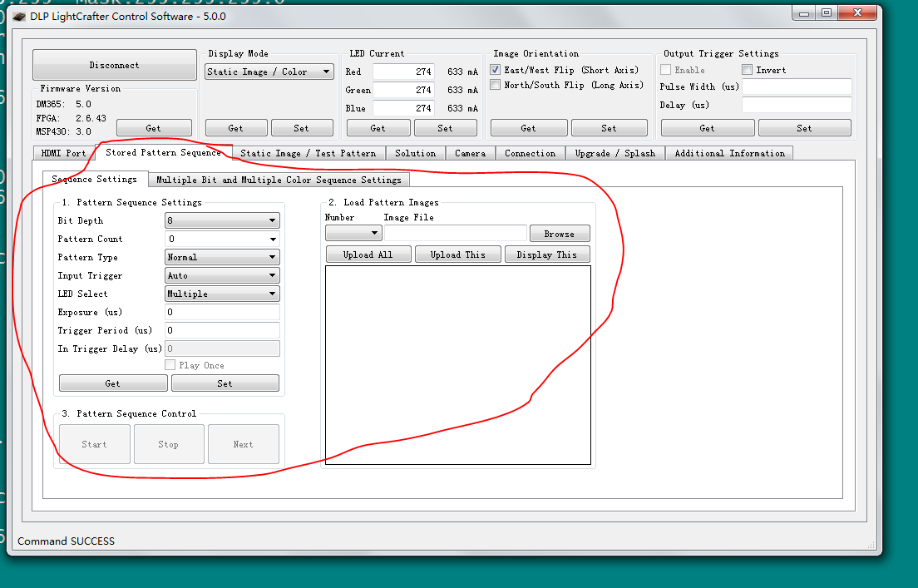This screenshot has height=588, width=918.
Task: Open the Camera tab
Action: 470,153
